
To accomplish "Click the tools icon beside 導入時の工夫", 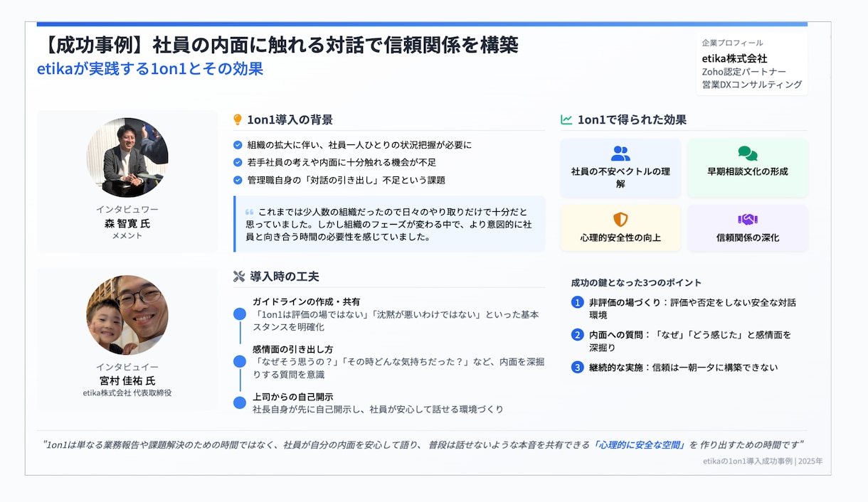I will 239,277.
